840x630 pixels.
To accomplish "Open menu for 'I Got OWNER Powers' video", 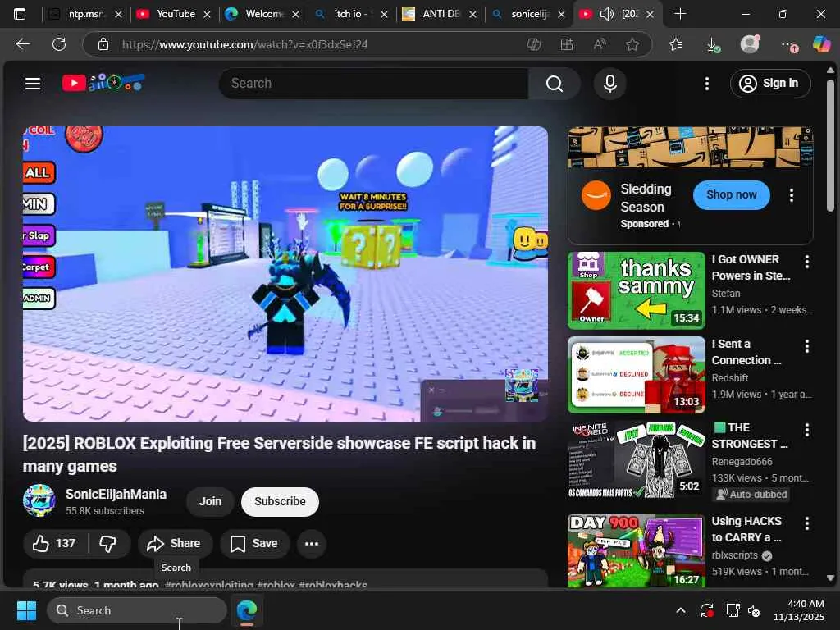I will pyautogui.click(x=807, y=262).
